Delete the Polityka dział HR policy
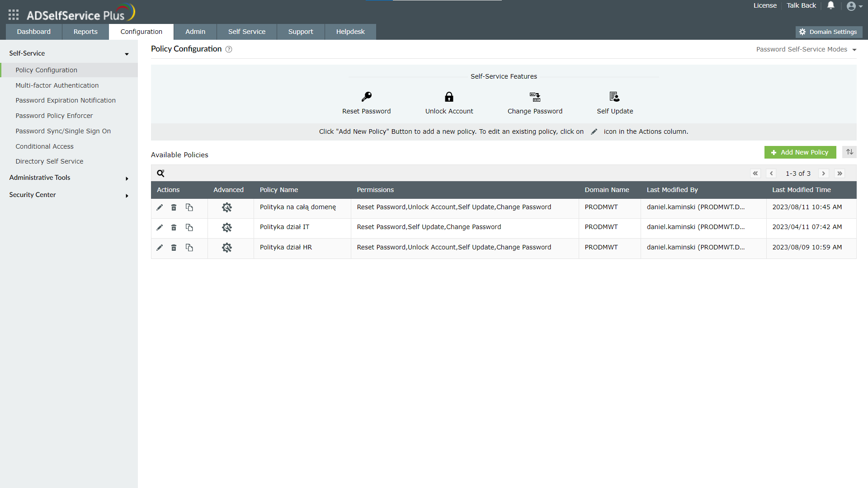This screenshot has height=488, width=868. click(x=174, y=248)
